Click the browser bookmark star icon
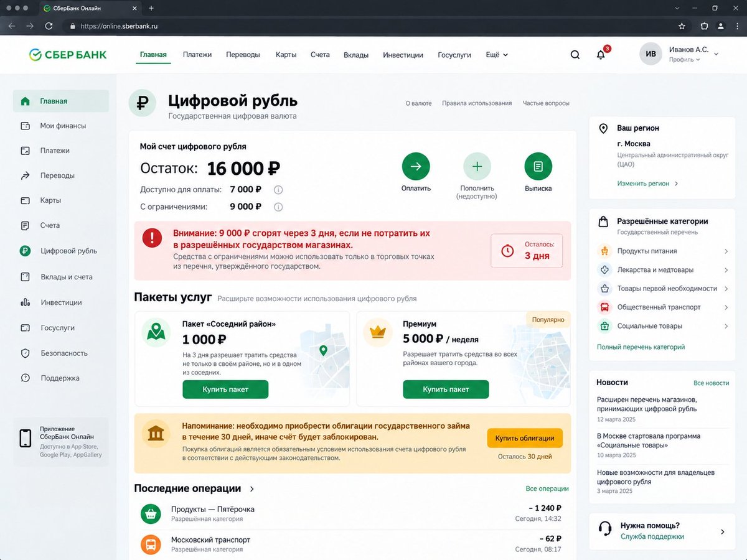Screen dimensions: 747x560 [682, 26]
